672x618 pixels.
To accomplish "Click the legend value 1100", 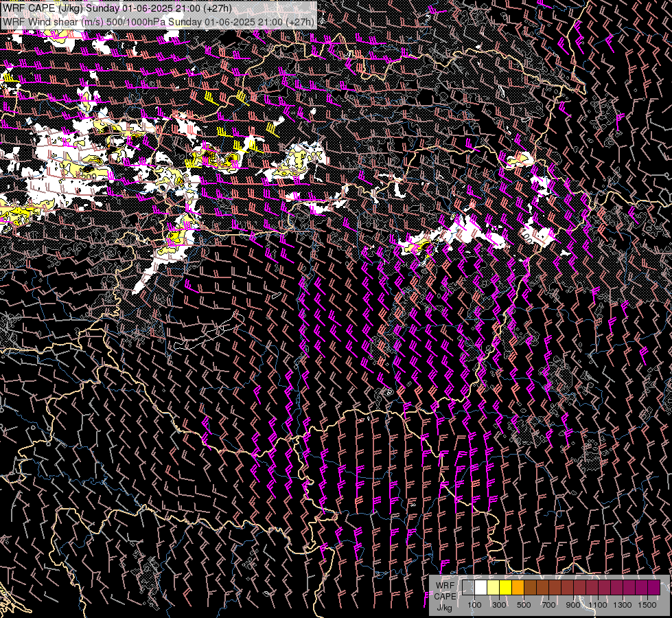I will (598, 605).
